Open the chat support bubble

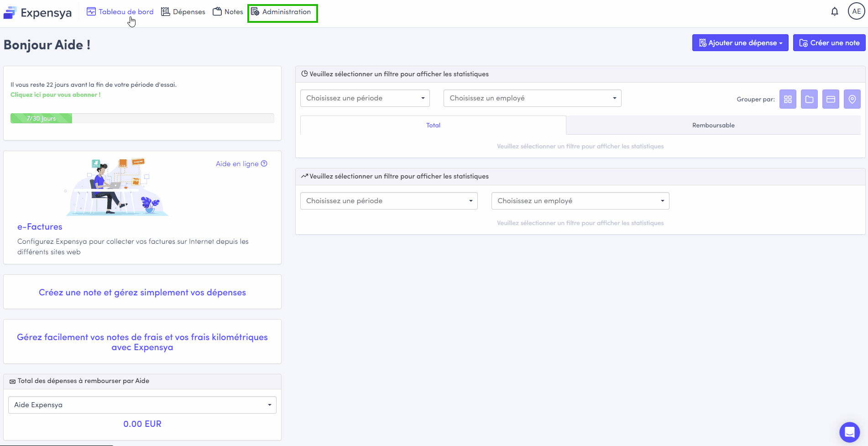[x=849, y=431]
